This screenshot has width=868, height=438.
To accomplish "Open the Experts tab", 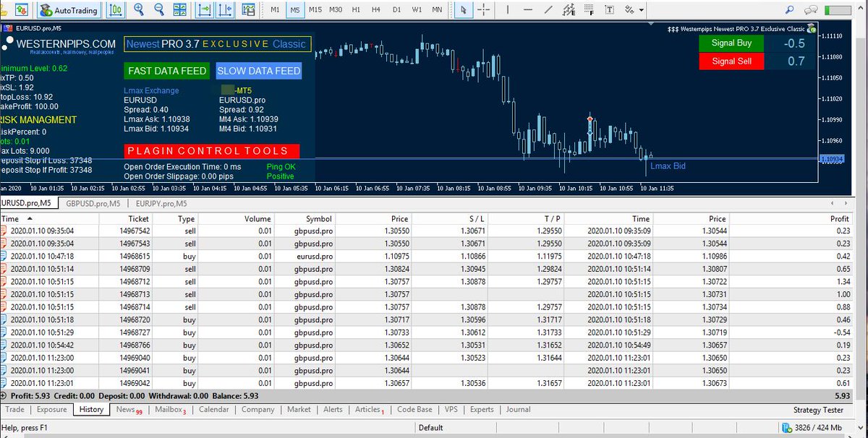I will click(x=482, y=409).
